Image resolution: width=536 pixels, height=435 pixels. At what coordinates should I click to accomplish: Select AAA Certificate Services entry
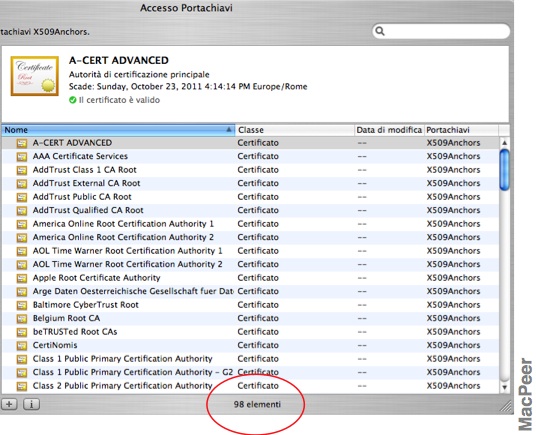(x=250, y=157)
